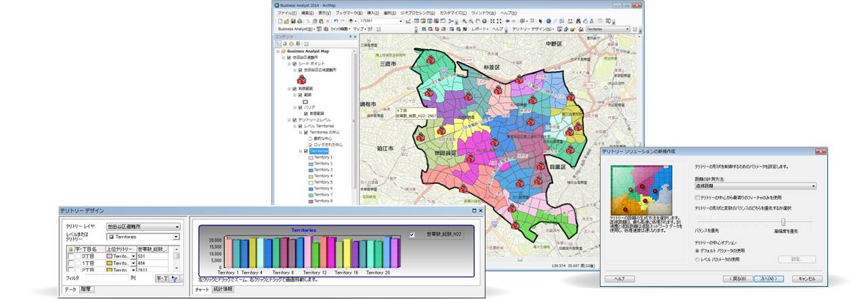Viewport: 868px width, 299px height.
Task: Toggle the バリア layer checkbox
Action: click(299, 106)
